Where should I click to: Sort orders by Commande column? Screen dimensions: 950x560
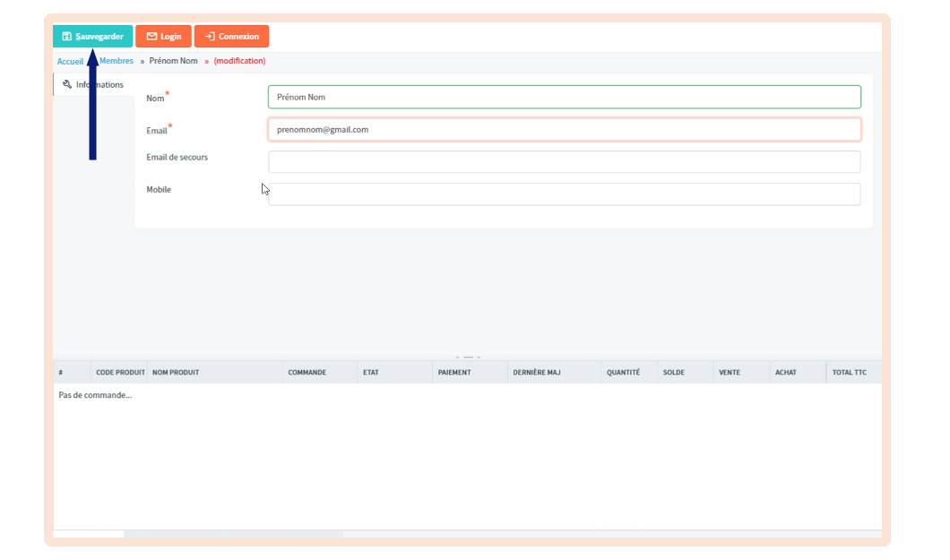307,373
